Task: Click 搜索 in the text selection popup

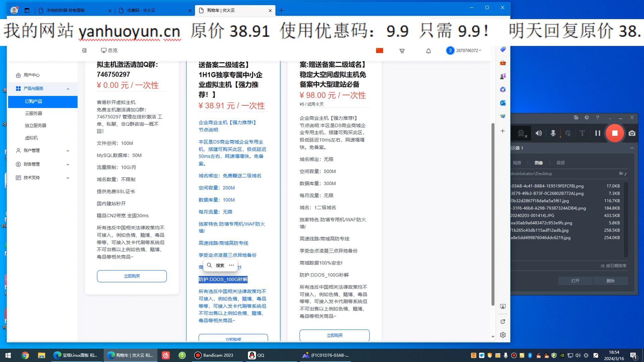Action: (215, 265)
